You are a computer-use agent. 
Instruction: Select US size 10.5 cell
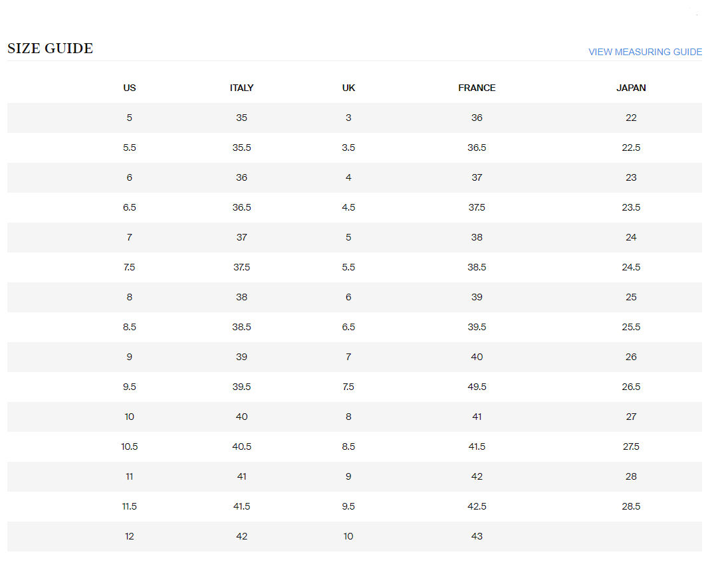130,446
